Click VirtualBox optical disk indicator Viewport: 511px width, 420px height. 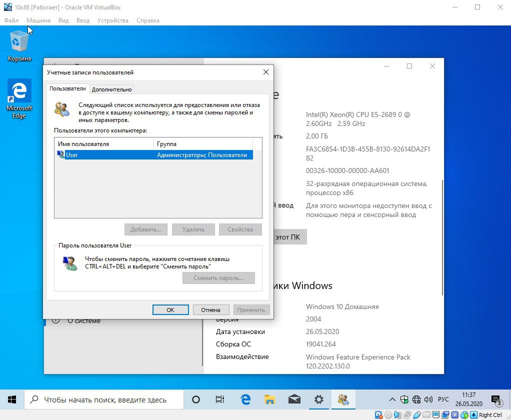388,415
